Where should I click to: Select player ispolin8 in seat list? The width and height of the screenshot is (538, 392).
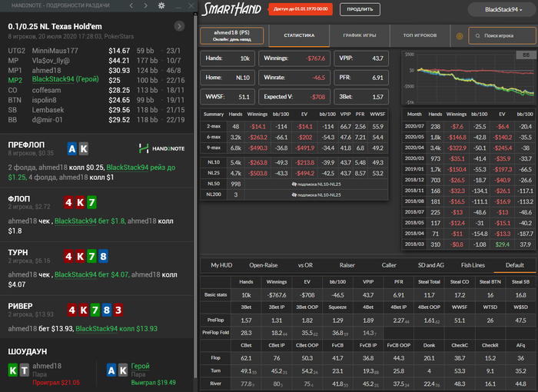(44, 100)
